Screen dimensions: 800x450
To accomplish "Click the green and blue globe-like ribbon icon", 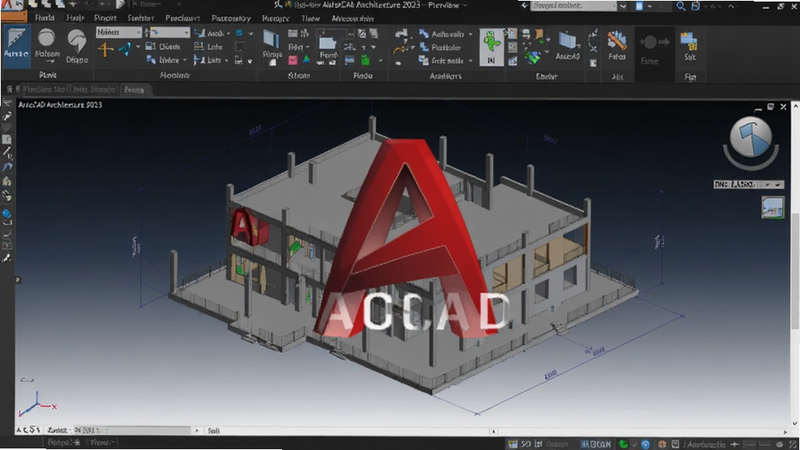I will click(532, 57).
